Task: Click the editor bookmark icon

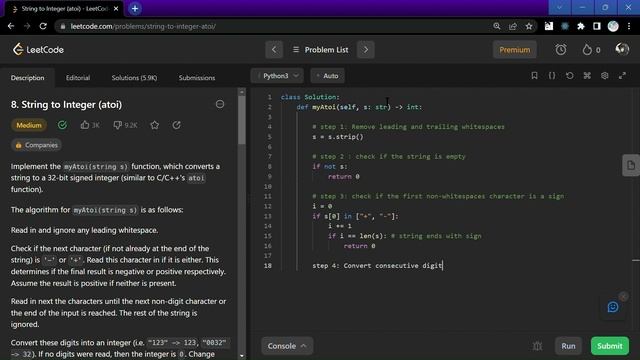Action: (534, 76)
